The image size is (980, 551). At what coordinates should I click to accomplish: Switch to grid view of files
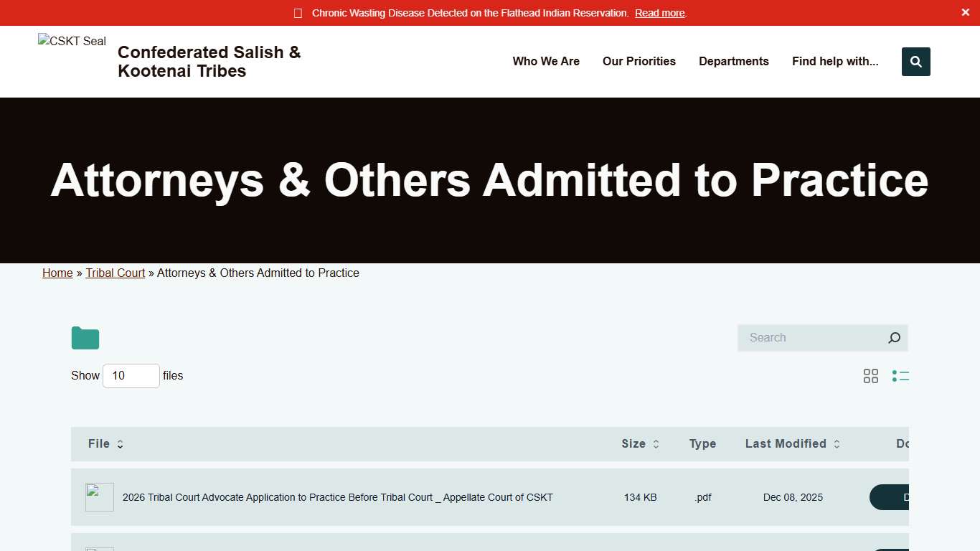tap(871, 375)
